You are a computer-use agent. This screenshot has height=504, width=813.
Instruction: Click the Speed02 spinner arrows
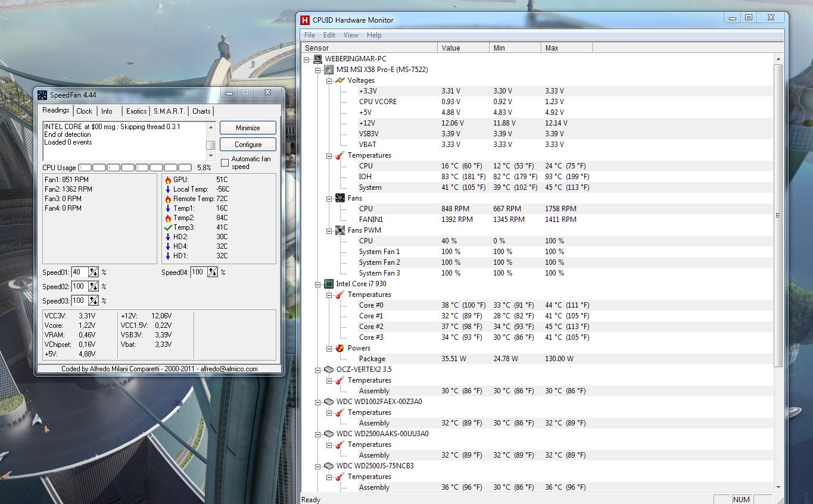point(94,286)
